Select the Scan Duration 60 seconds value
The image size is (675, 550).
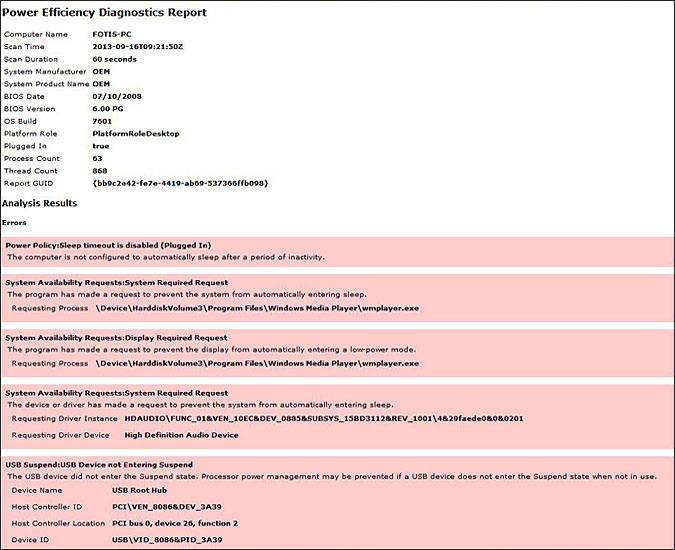[x=115, y=59]
